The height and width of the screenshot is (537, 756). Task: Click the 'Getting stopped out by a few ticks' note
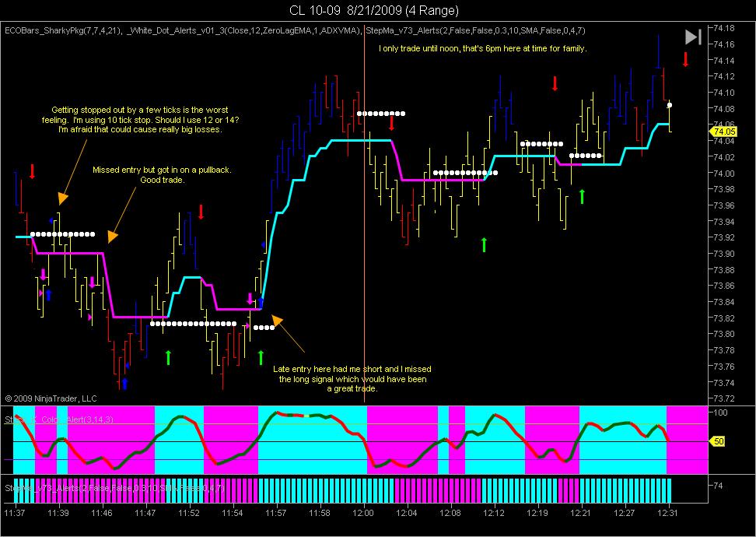coord(140,120)
